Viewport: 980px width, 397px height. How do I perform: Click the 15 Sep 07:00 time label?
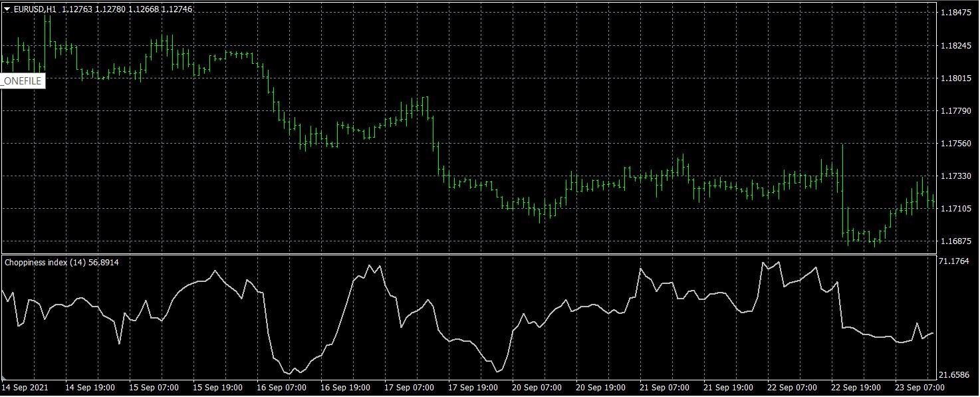click(x=154, y=388)
